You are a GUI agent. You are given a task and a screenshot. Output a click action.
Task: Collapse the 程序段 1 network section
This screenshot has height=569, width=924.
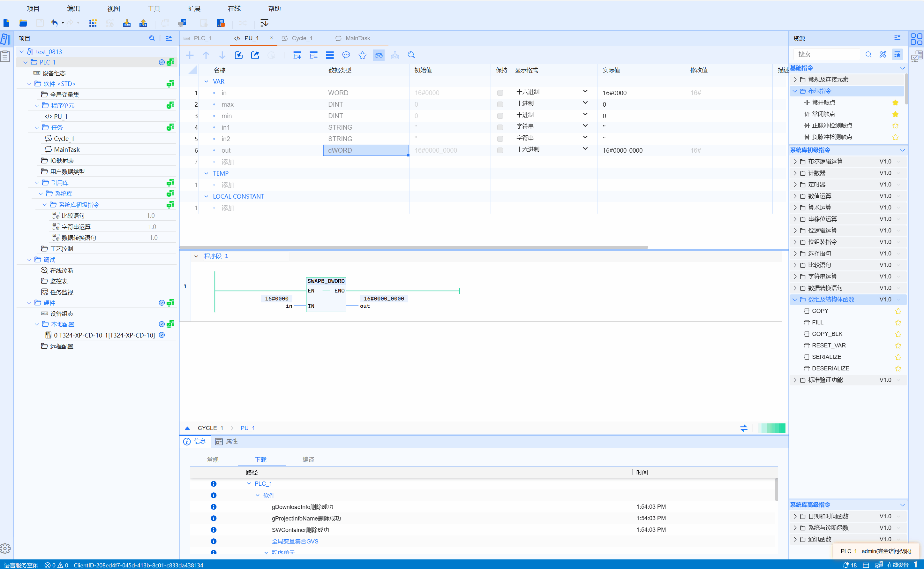click(x=196, y=256)
